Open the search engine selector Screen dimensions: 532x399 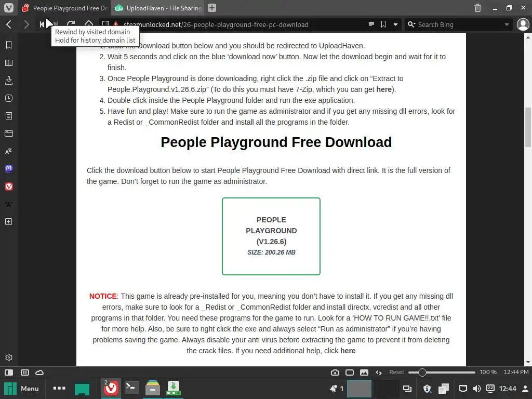(411, 24)
